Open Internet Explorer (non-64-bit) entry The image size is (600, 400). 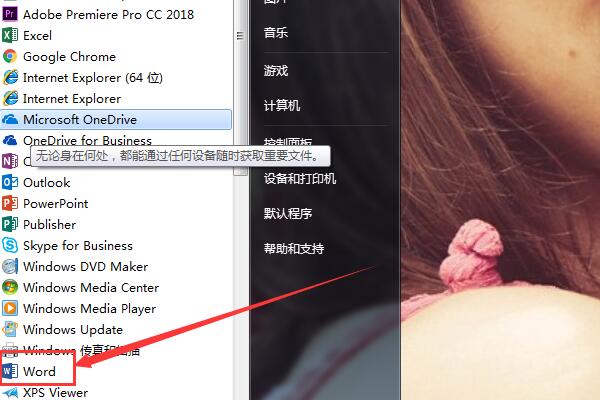coord(72,99)
